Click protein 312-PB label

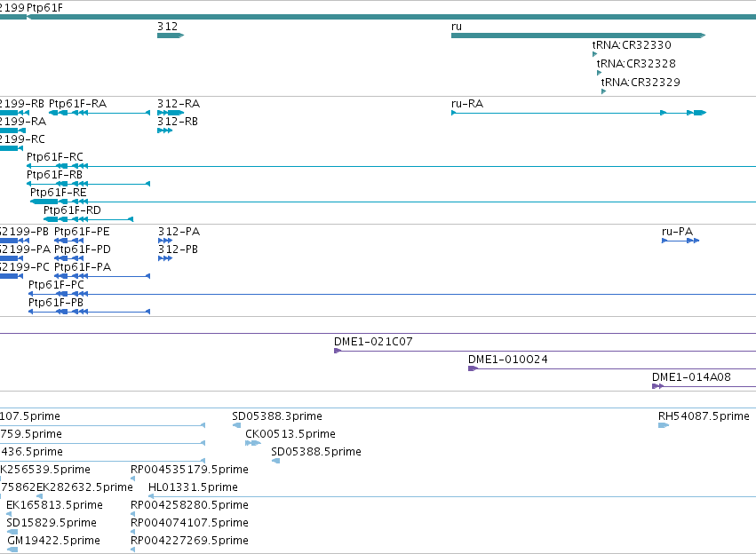178,249
